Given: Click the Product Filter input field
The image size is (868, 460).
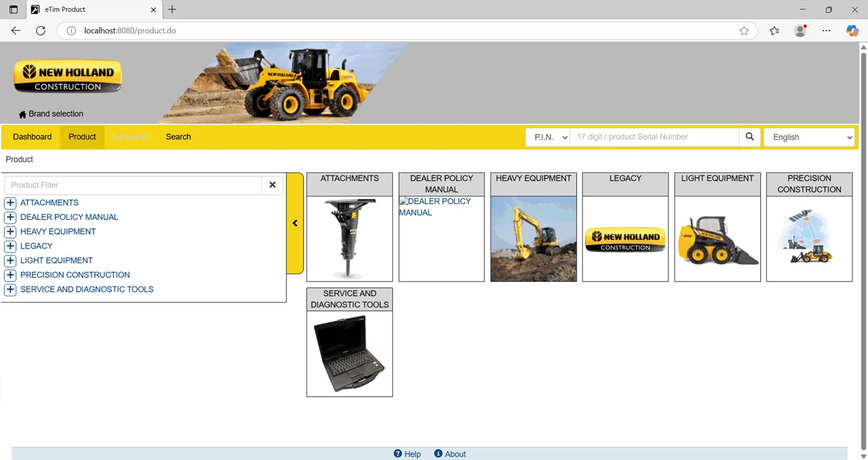Looking at the screenshot, I should pyautogui.click(x=133, y=185).
